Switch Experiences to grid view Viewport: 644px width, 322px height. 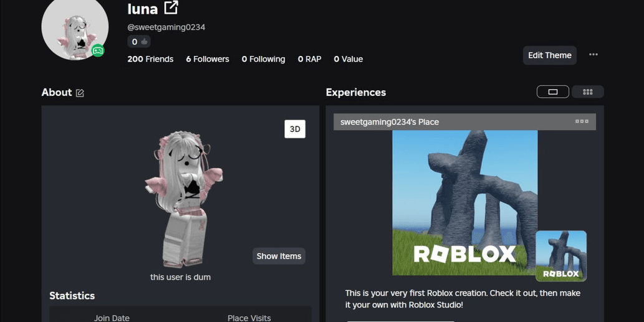(588, 92)
